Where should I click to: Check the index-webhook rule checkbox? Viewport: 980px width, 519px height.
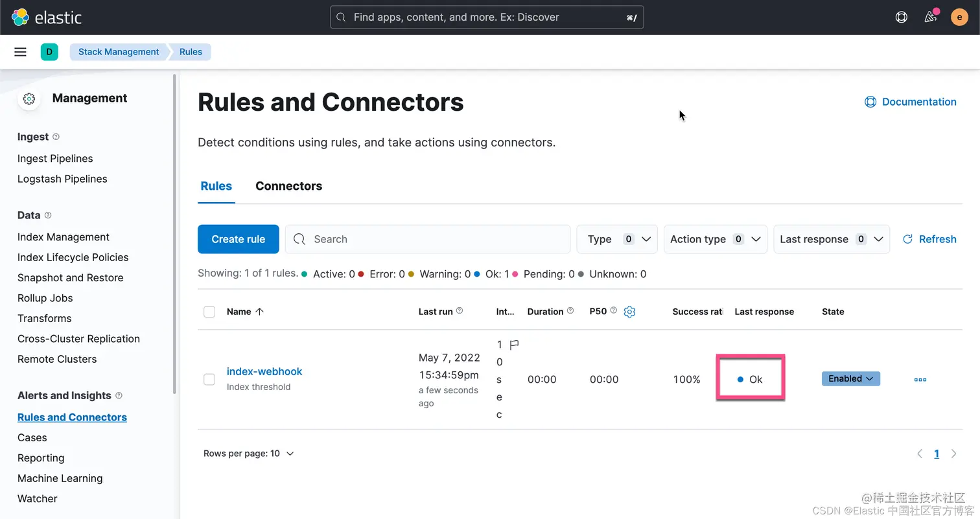pyautogui.click(x=209, y=379)
